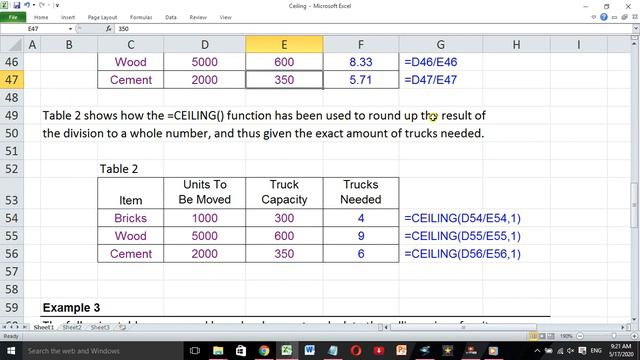Switch to Sheet1 tab

click(44, 327)
